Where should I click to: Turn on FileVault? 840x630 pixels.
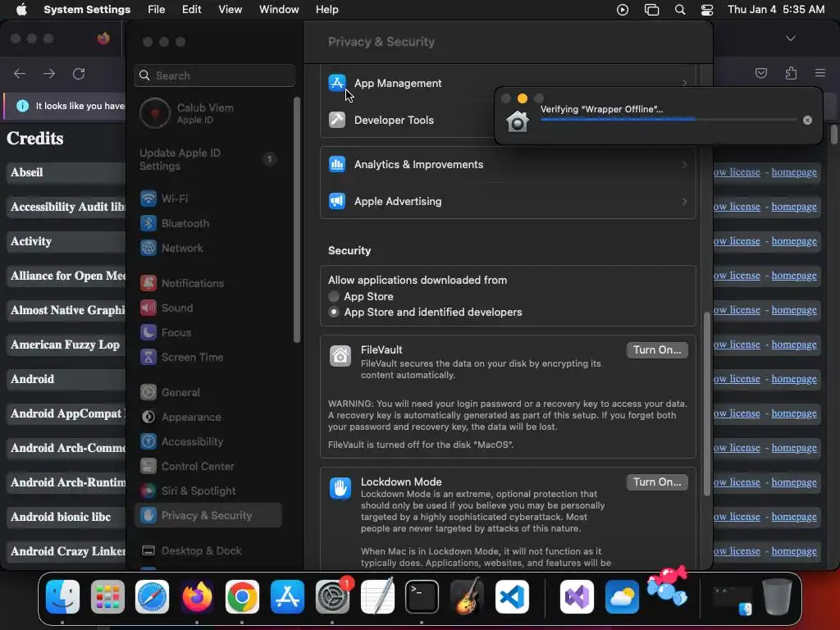point(657,349)
